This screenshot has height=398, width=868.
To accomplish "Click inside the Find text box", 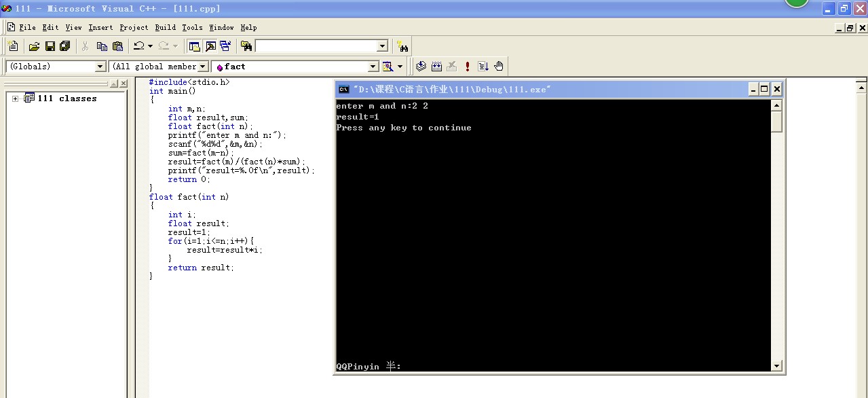I will click(x=316, y=46).
